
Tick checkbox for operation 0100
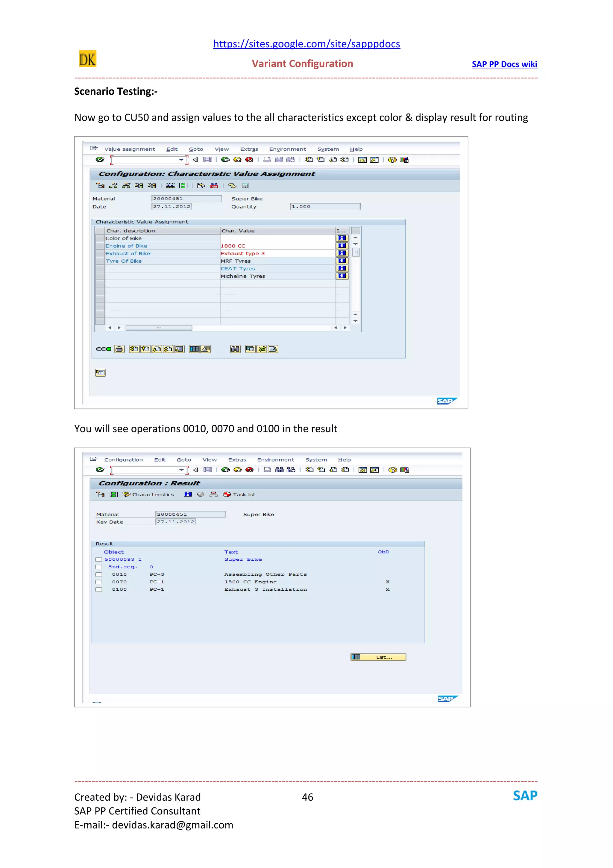click(x=99, y=590)
